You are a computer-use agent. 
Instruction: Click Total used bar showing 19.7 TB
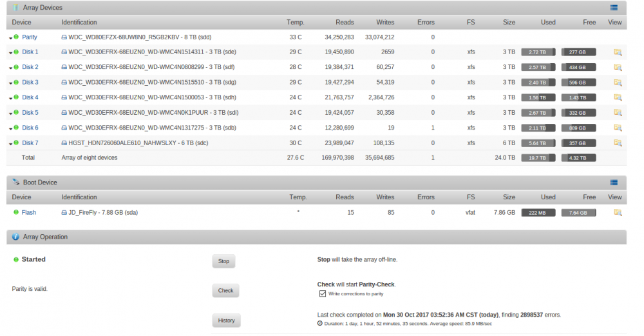[x=538, y=158]
